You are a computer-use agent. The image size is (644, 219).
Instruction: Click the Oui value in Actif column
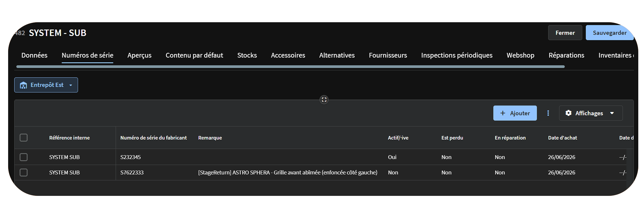point(392,157)
